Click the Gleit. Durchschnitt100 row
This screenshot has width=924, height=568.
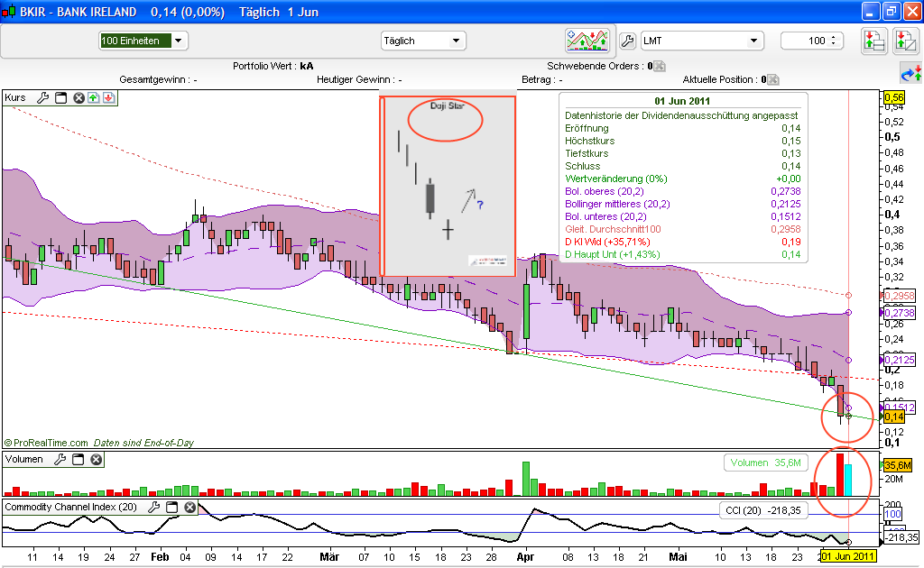pos(683,229)
